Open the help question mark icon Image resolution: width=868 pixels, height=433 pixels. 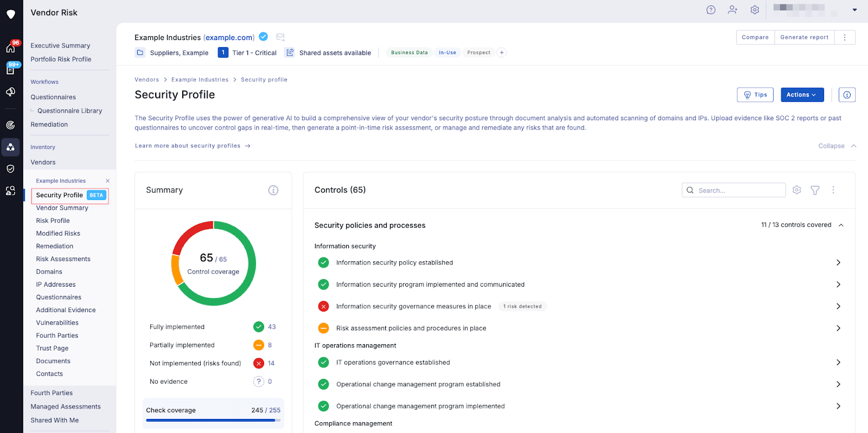point(711,10)
